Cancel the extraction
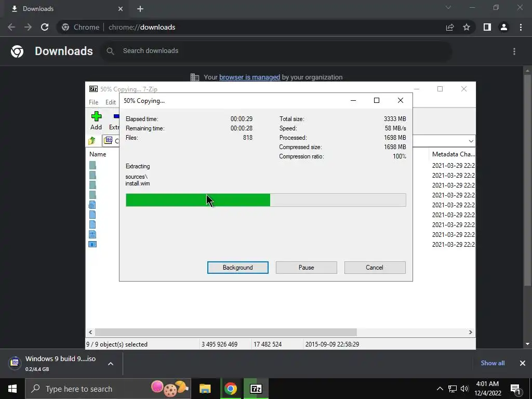The image size is (532, 399). [x=375, y=268]
